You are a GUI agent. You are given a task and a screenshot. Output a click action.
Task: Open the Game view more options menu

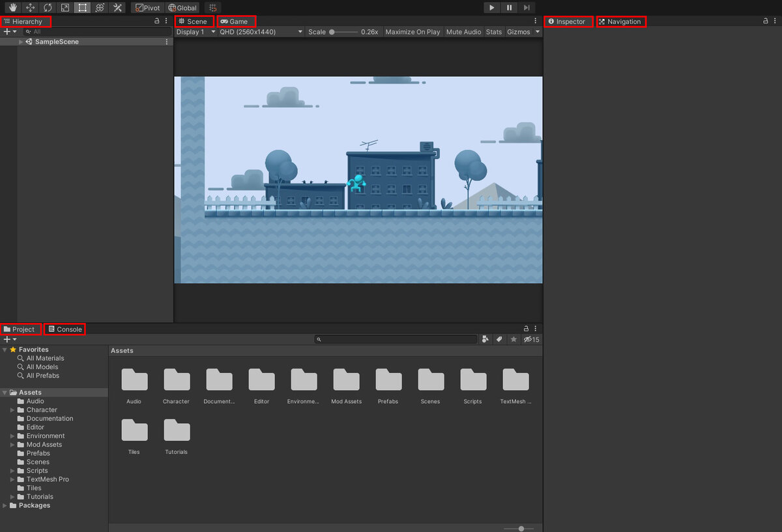tap(536, 21)
